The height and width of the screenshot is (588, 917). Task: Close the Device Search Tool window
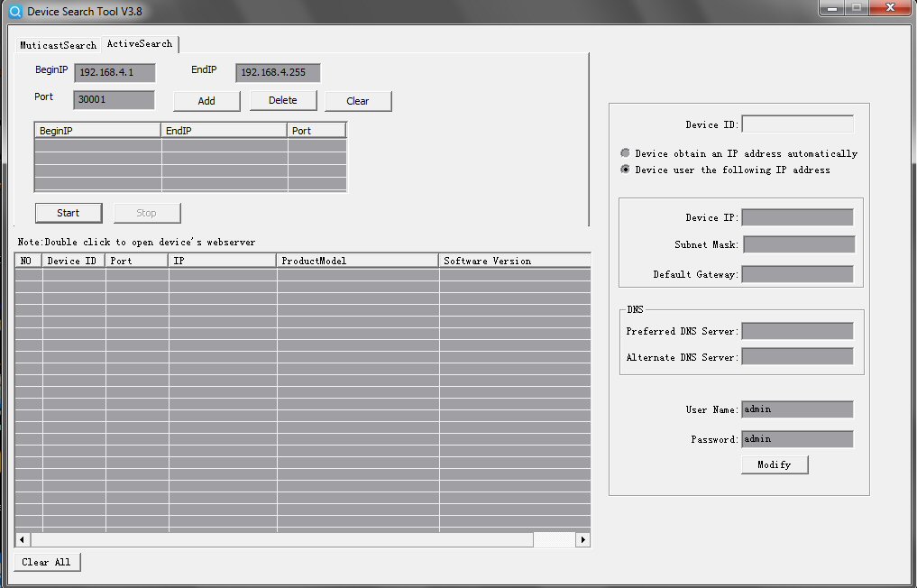click(890, 7)
